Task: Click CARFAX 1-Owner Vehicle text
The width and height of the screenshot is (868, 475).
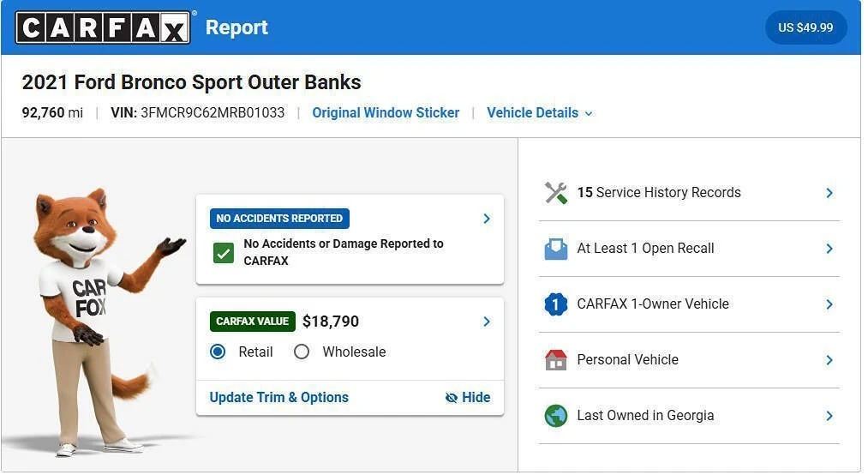Action: point(653,304)
